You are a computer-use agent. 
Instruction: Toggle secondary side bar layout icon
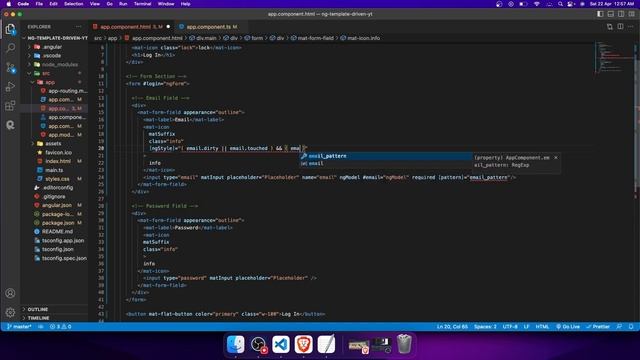click(621, 14)
